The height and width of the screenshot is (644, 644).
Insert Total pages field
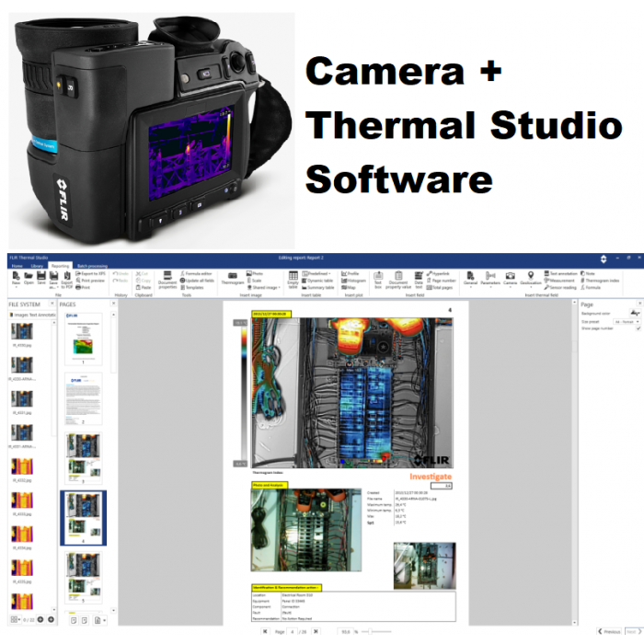click(440, 287)
